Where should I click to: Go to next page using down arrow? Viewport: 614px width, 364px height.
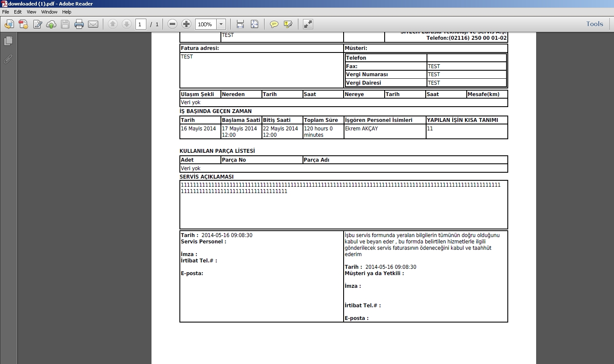pos(127,24)
